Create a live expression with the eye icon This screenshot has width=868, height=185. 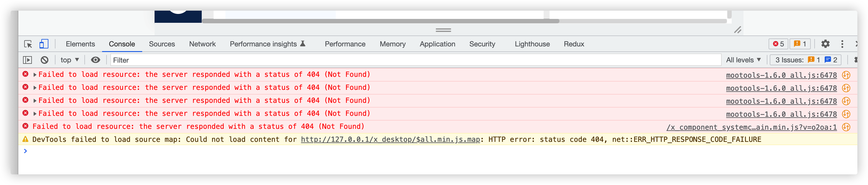pyautogui.click(x=95, y=60)
